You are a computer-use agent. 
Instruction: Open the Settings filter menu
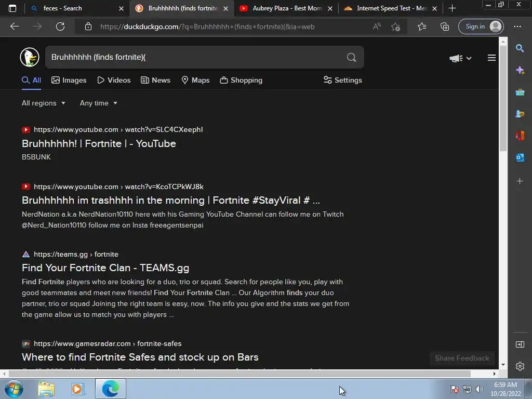point(343,80)
